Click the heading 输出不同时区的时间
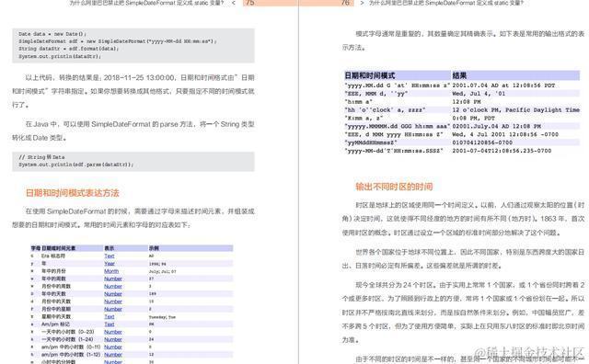 (394, 187)
